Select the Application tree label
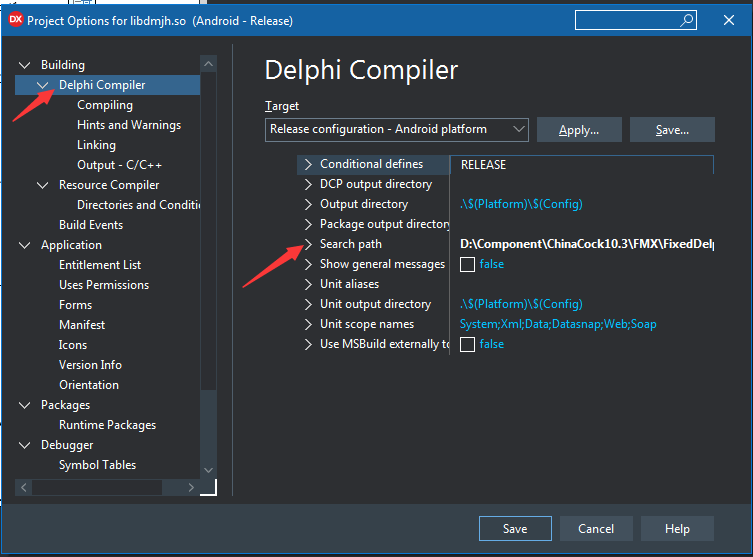This screenshot has height=557, width=753. point(71,245)
